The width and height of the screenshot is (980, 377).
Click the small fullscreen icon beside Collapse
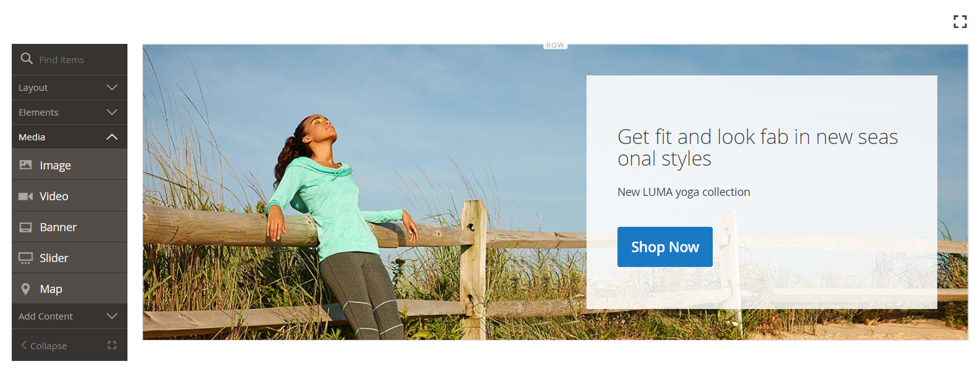(x=112, y=345)
